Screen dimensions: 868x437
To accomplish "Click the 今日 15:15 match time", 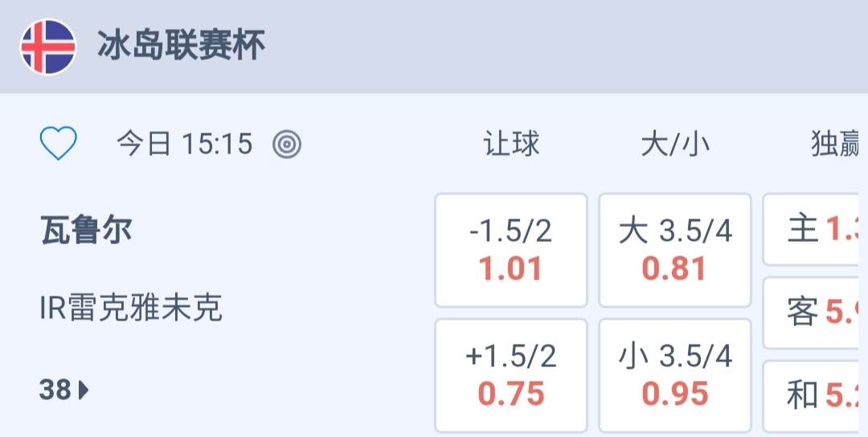I will pos(185,145).
